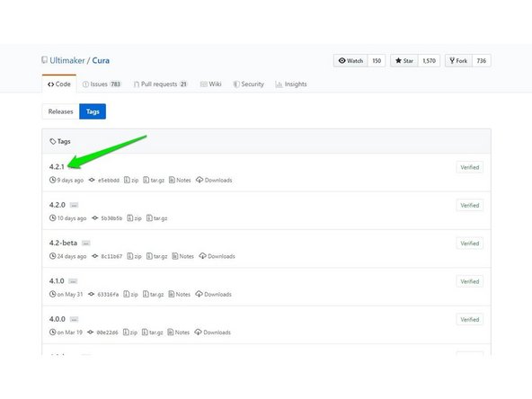
Task: Open tag 4.2.1
Action: point(57,167)
